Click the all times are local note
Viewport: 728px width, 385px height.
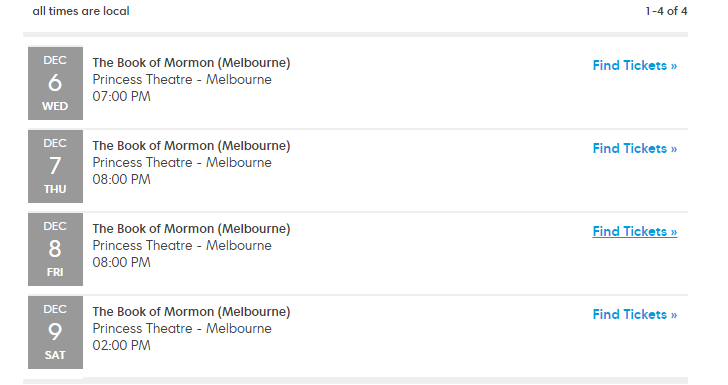(x=81, y=11)
